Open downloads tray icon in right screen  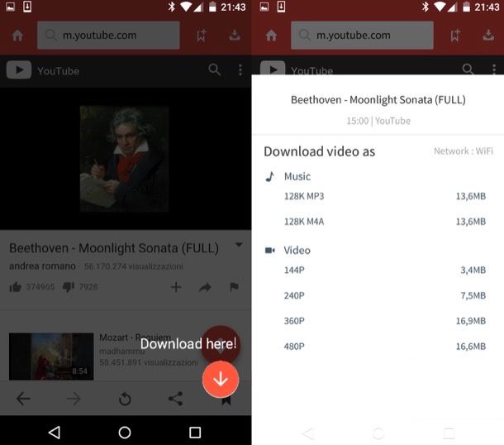click(488, 35)
